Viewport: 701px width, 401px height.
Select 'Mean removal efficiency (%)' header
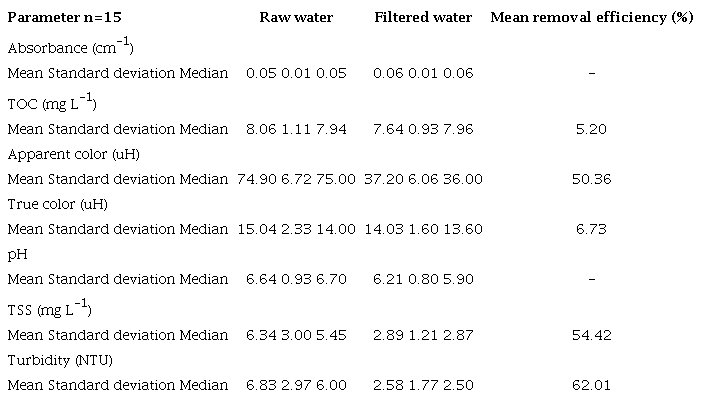(x=592, y=18)
